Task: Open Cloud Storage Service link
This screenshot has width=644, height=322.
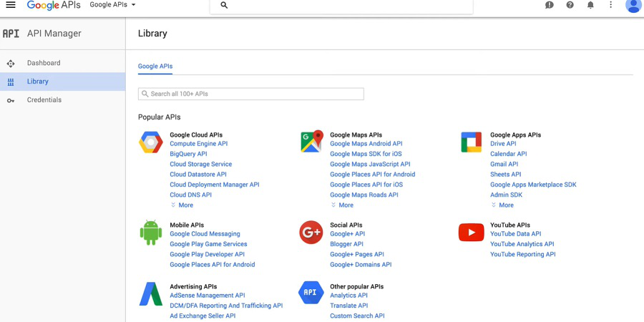Action: click(201, 165)
